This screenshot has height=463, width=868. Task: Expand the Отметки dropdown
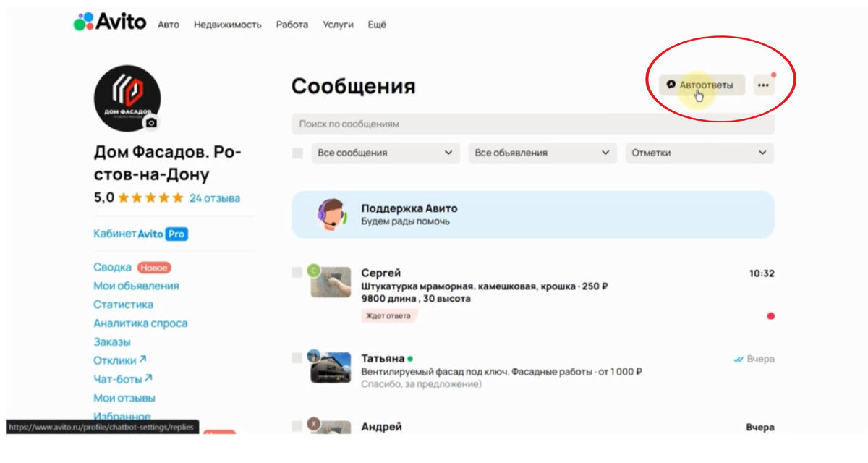tap(699, 153)
